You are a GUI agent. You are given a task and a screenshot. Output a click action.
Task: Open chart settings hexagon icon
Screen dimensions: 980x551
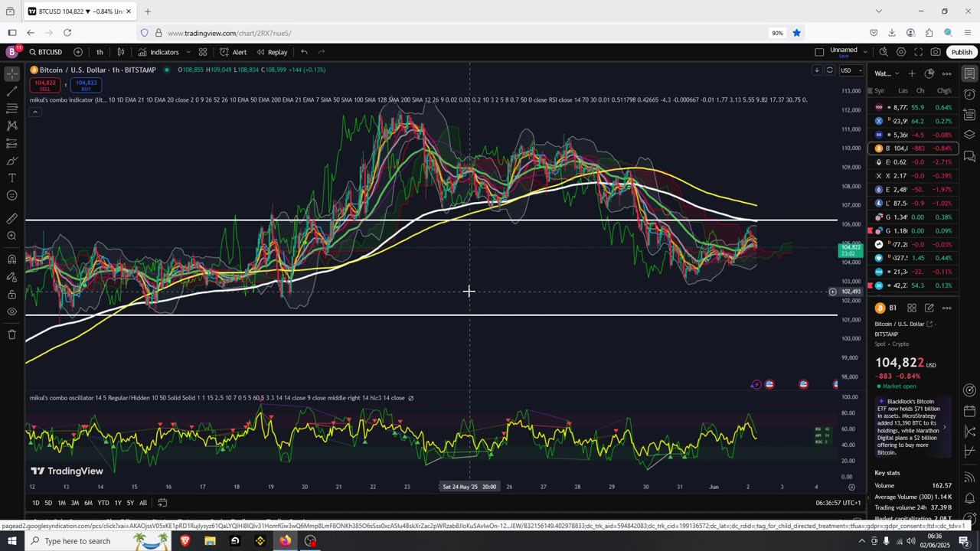coord(901,52)
